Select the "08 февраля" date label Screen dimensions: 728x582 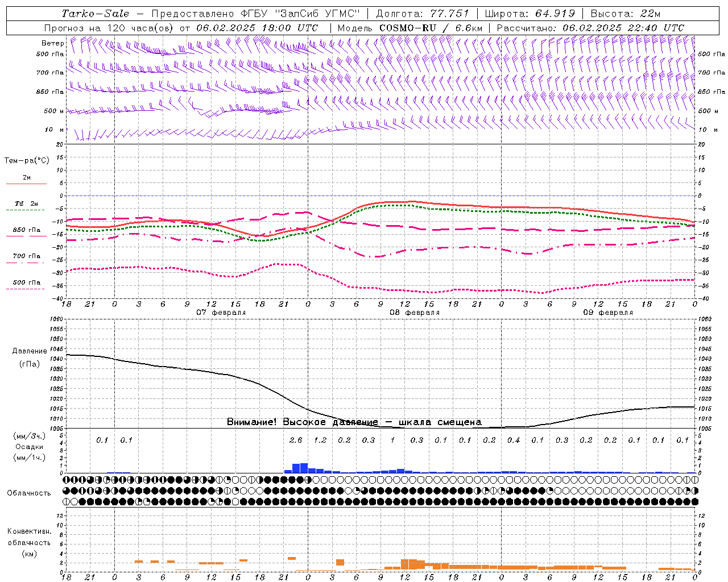414,313
